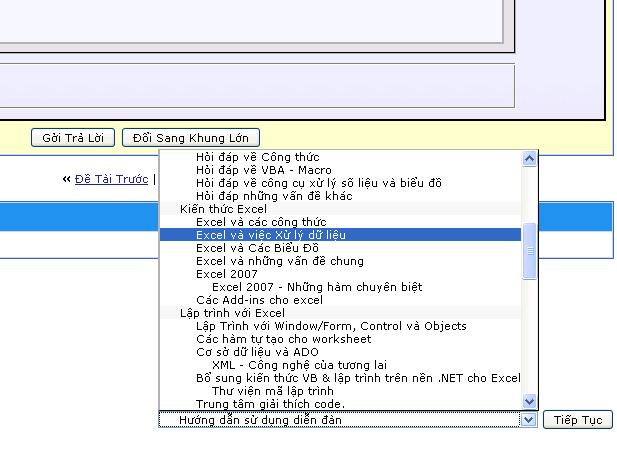Select highlighted Excel và việc Xử lý dữ liệu
The image size is (617, 456).
(x=340, y=235)
